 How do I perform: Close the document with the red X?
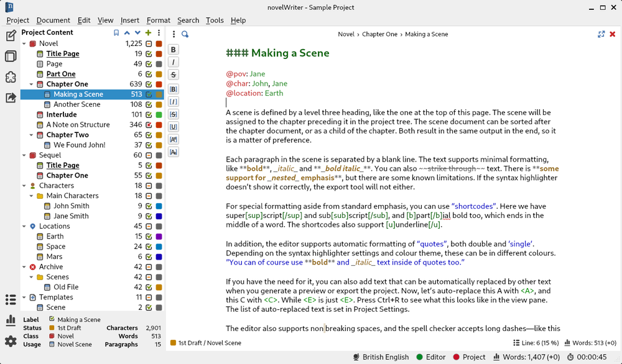(613, 34)
